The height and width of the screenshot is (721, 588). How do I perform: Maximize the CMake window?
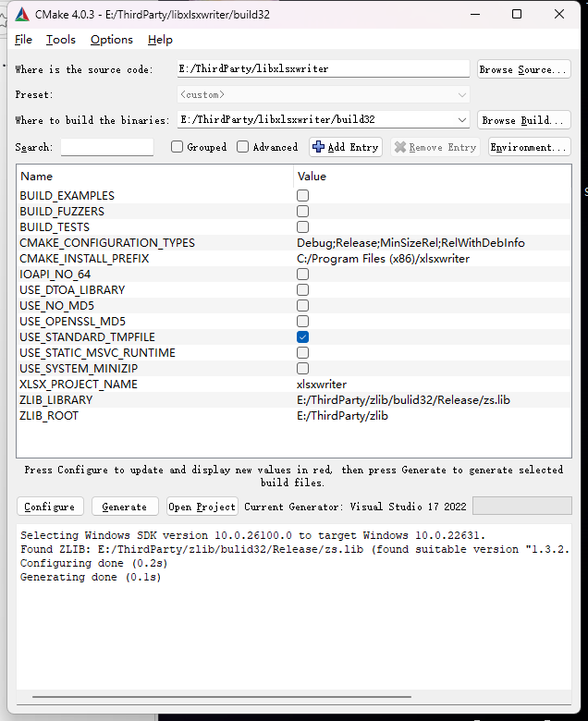click(517, 14)
